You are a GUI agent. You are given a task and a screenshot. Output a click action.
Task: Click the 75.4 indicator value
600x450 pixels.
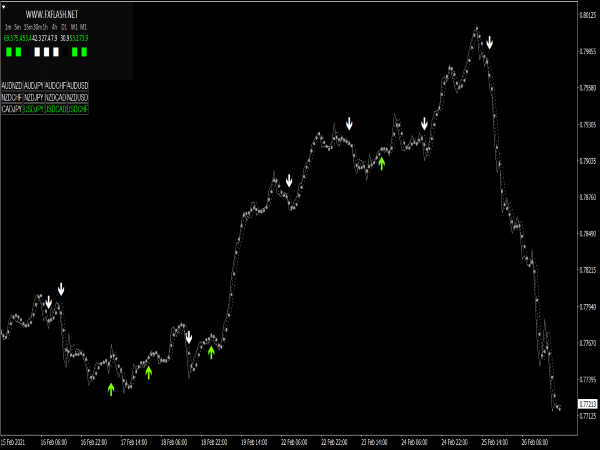click(x=17, y=38)
